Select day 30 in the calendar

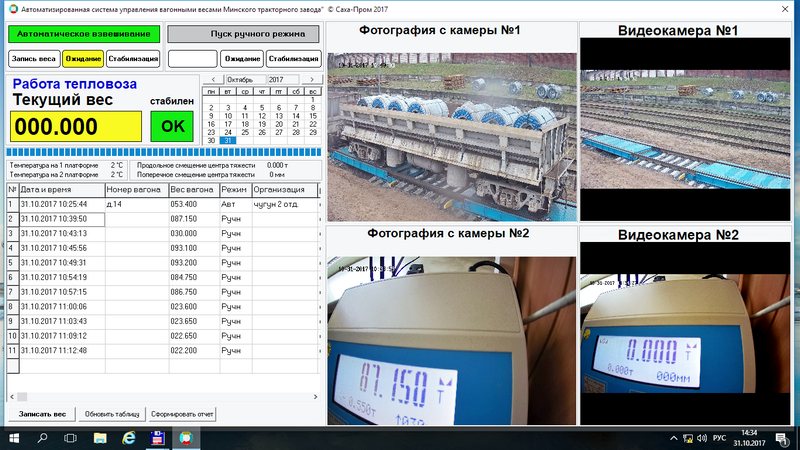211,140
